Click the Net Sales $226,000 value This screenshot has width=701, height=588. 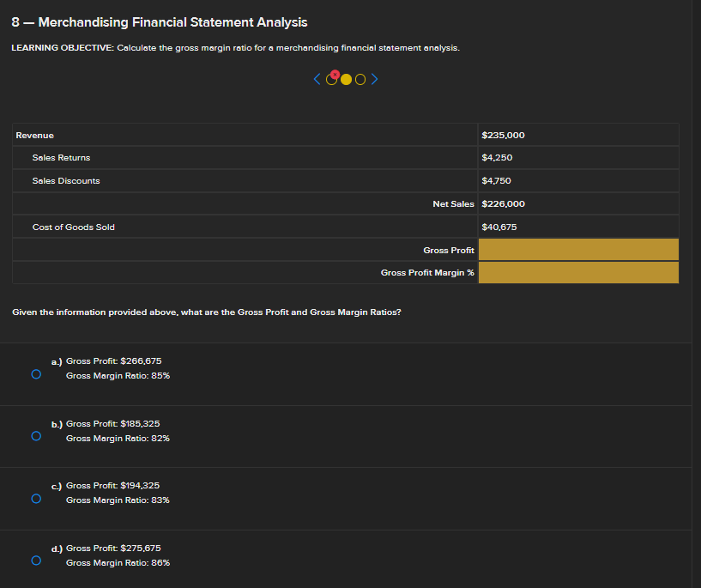[x=504, y=204]
